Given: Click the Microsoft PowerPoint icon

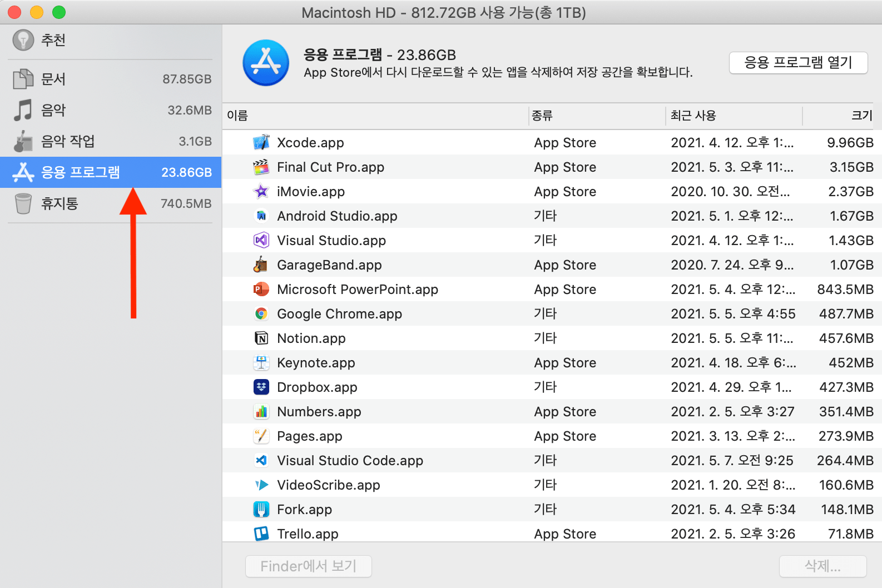Looking at the screenshot, I should coord(261,289).
